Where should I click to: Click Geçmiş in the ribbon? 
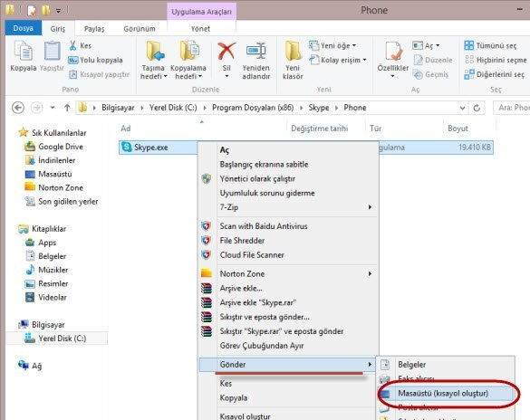click(431, 74)
